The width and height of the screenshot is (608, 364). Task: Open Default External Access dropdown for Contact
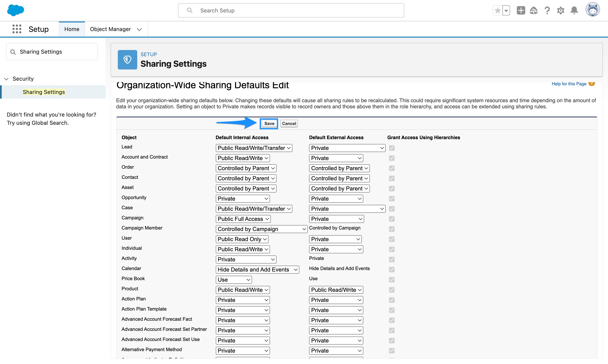[x=339, y=178]
